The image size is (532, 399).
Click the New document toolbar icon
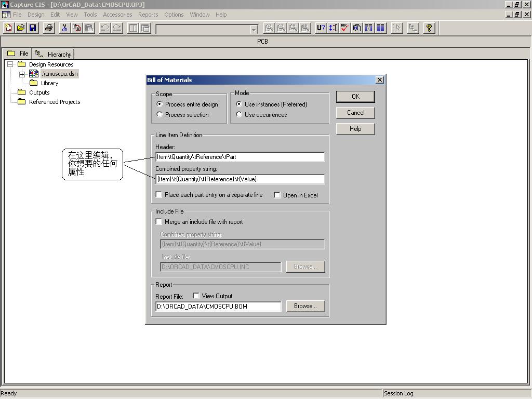click(8, 28)
